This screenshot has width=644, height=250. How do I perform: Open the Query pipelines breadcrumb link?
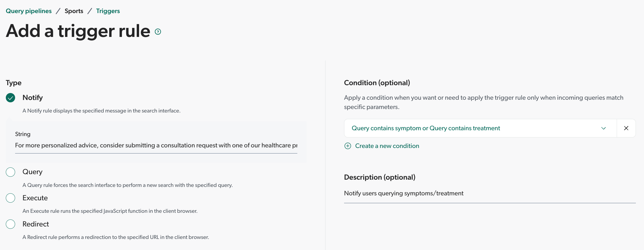(x=29, y=11)
